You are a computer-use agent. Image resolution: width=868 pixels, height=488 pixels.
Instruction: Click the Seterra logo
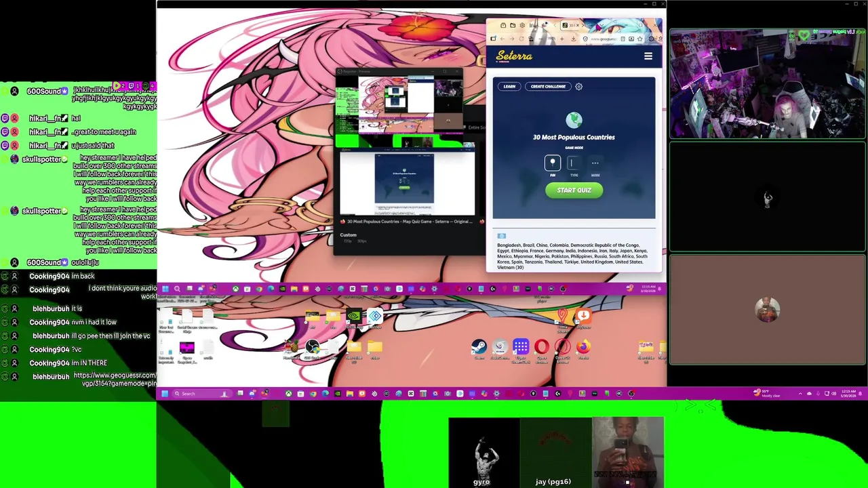point(514,56)
